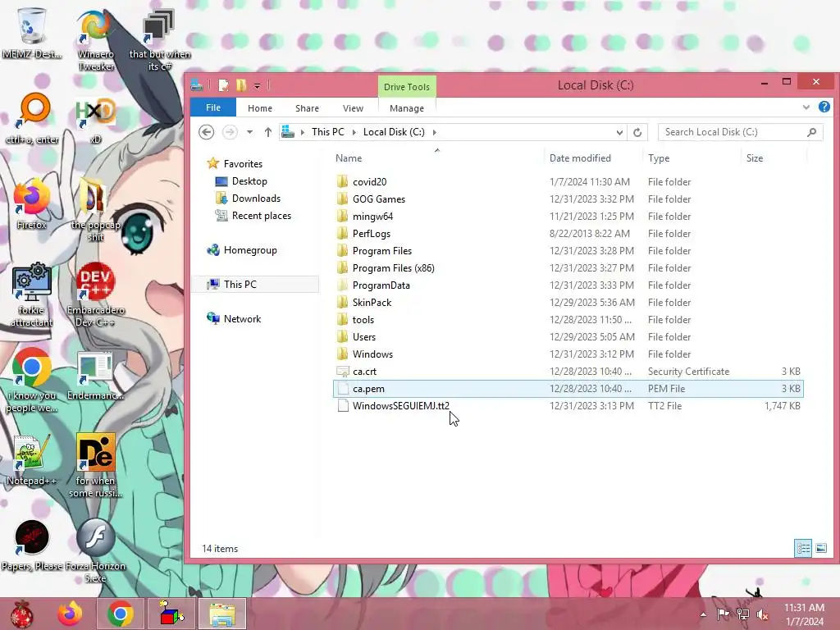Screen dimensions: 840x630
Task: Open address bar history dropdown
Action: [x=619, y=132]
